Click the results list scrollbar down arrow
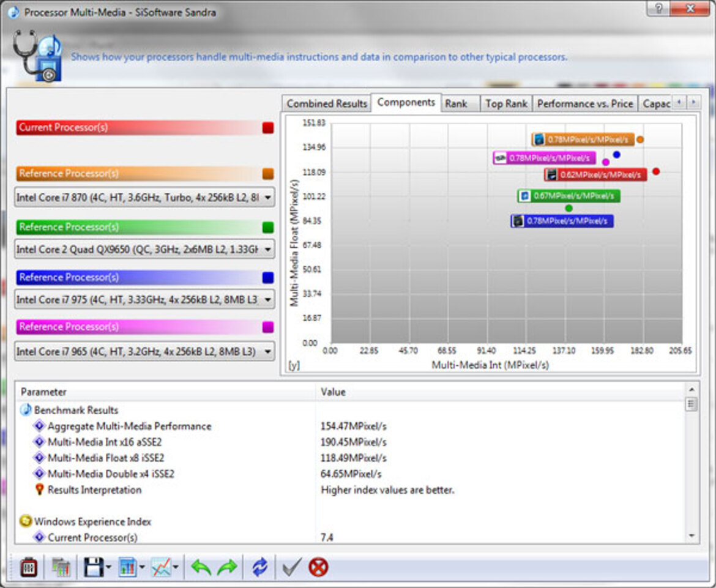 (692, 536)
